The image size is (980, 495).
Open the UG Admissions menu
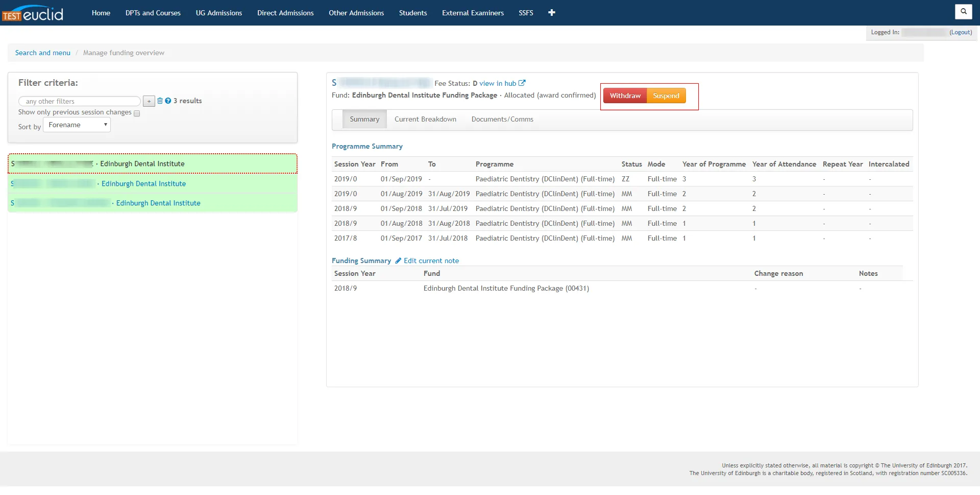pyautogui.click(x=218, y=13)
